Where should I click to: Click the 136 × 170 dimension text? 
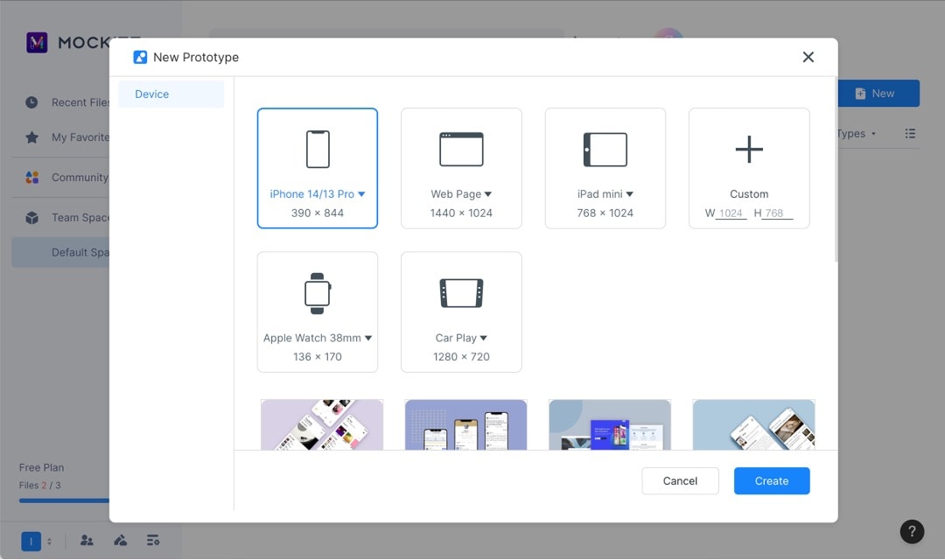click(317, 357)
